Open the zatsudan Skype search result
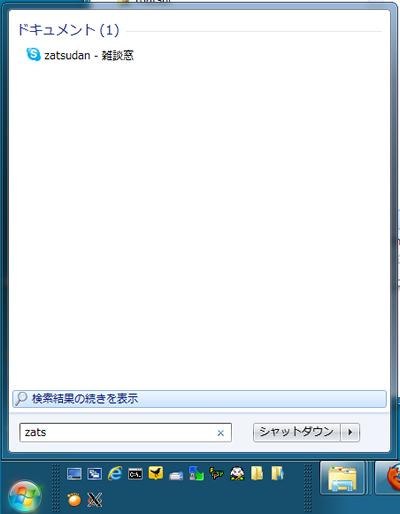The width and height of the screenshot is (400, 514). pos(80,55)
